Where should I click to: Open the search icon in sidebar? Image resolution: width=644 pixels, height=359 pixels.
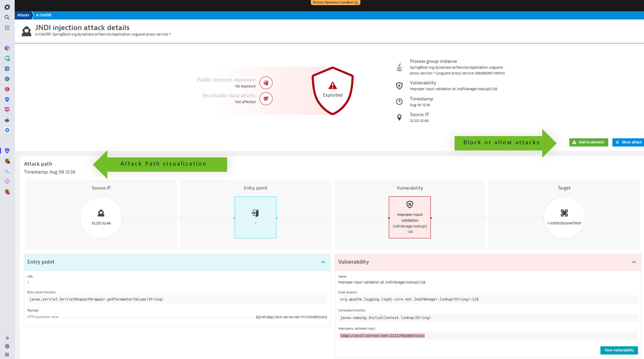(x=7, y=17)
